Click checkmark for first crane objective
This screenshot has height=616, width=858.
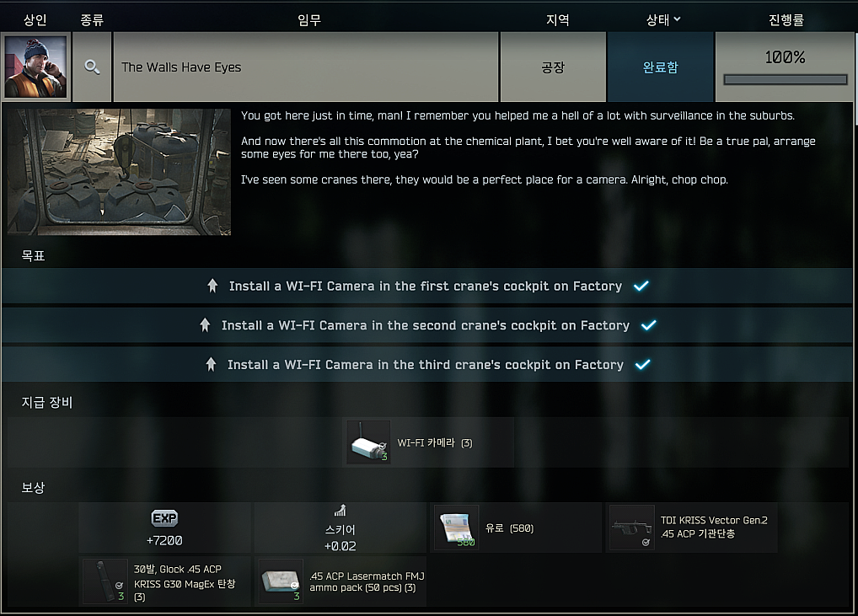(x=641, y=286)
